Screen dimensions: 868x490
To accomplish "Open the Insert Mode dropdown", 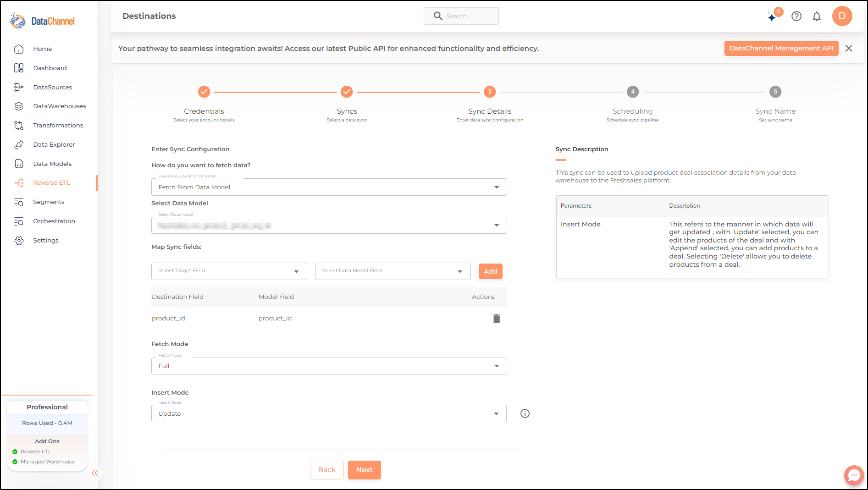I will click(329, 413).
